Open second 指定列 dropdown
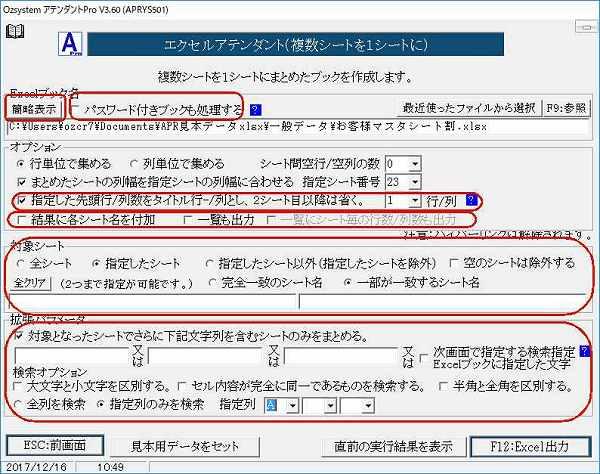Screen dimensions: 600x474 pyautogui.click(x=331, y=405)
